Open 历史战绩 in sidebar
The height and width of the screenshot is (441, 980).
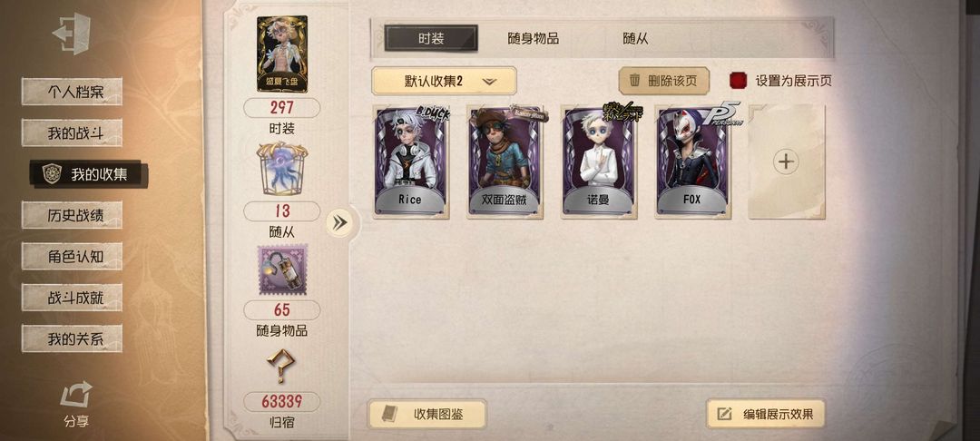72,215
